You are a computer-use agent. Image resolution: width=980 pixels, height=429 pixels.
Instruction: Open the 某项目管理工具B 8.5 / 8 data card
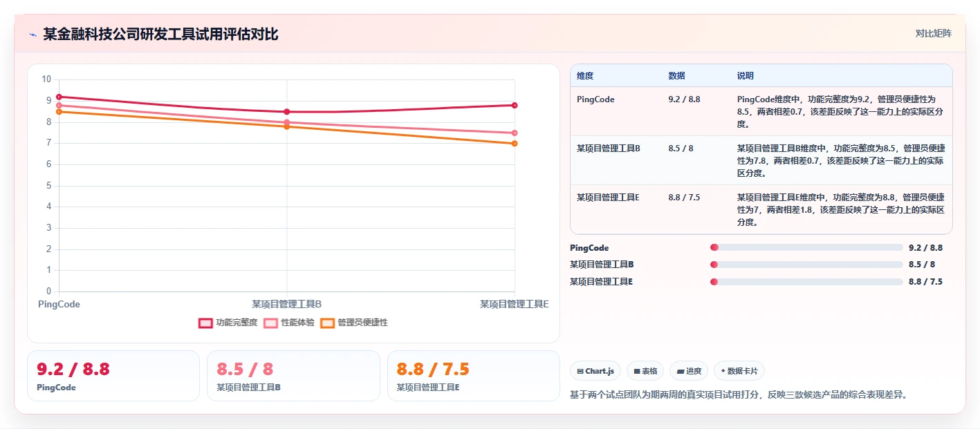(x=293, y=376)
